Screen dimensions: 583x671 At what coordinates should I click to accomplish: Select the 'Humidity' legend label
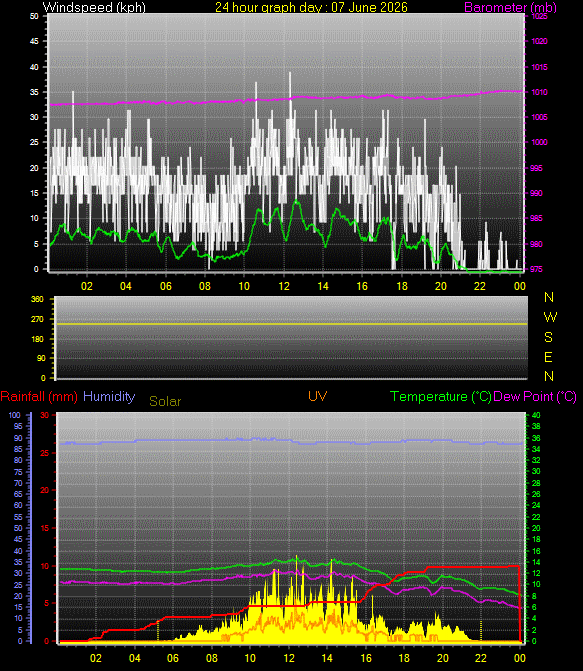109,396
